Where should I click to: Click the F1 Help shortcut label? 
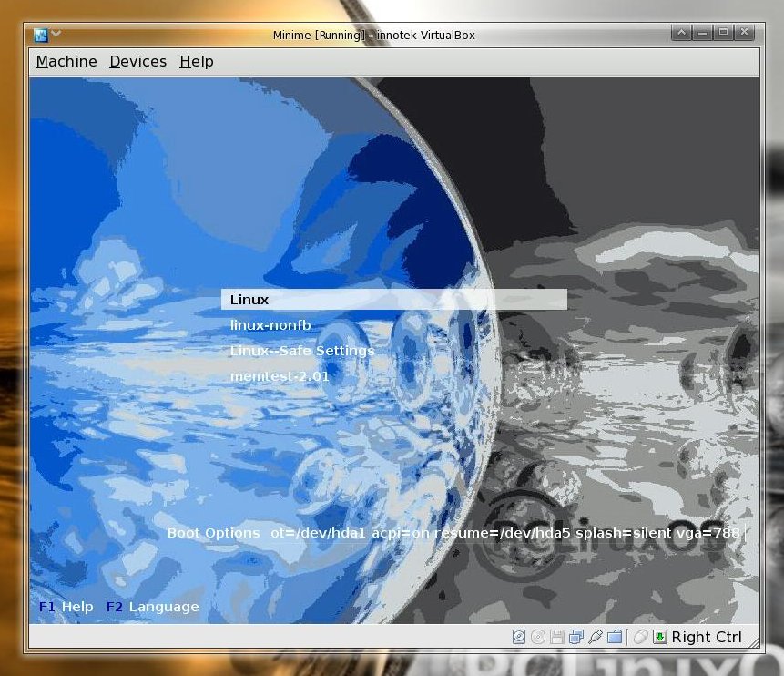click(x=66, y=607)
